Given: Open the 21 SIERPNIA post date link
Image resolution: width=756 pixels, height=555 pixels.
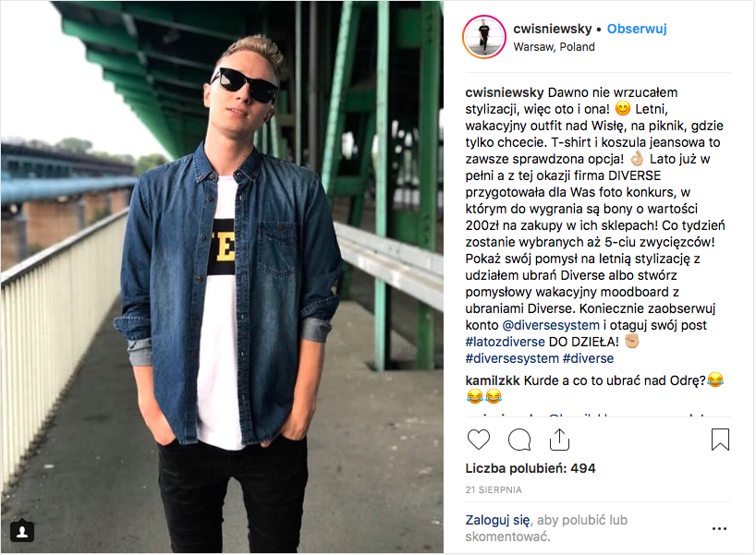Looking at the screenshot, I should click(494, 490).
